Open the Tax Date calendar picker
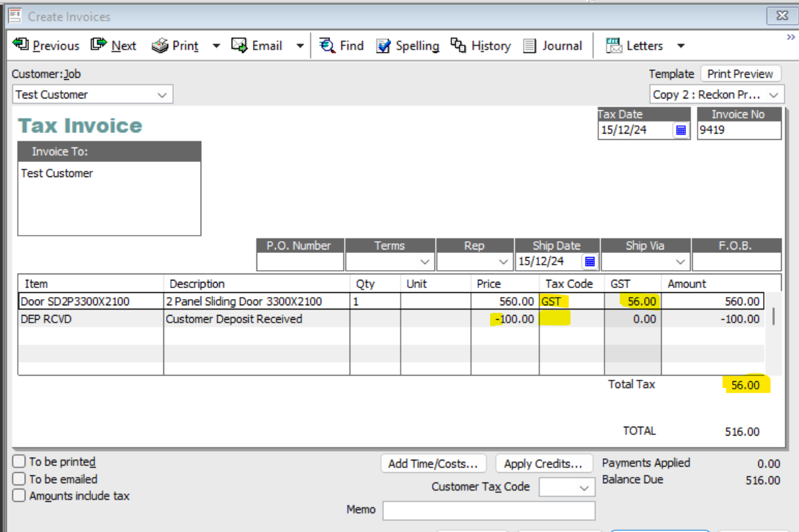The height and width of the screenshot is (532, 799). point(681,130)
